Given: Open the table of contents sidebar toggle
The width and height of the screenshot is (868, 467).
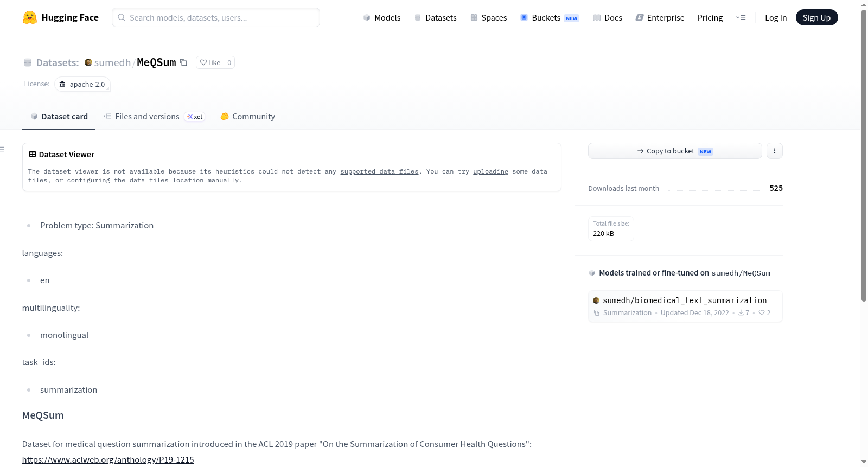Looking at the screenshot, I should 3,149.
